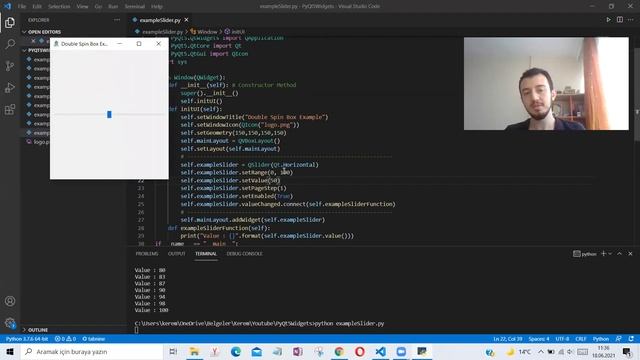Viewport: 640px width, 360px height.
Task: Switch to Zoom from taskbar
Action: point(401,351)
